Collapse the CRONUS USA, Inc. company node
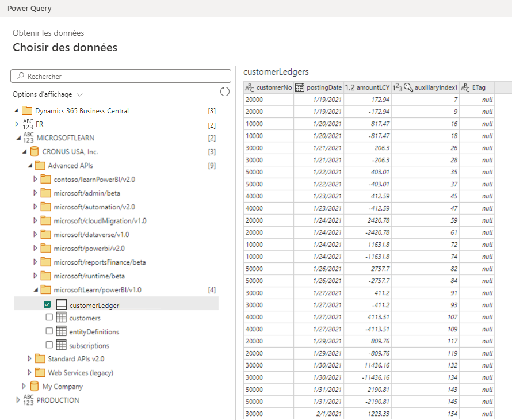The width and height of the screenshot is (512, 420). pyautogui.click(x=25, y=152)
